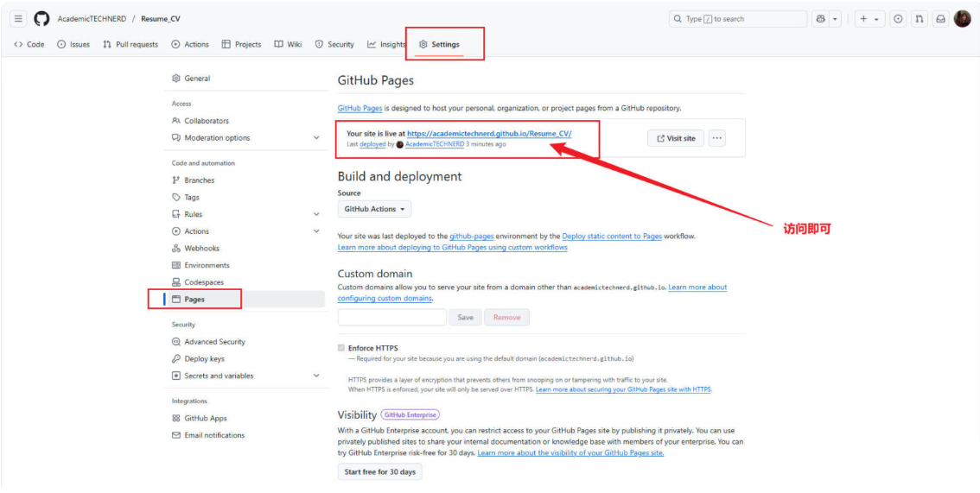980x493 pixels.
Task: Switch to the Code tab
Action: 29,44
